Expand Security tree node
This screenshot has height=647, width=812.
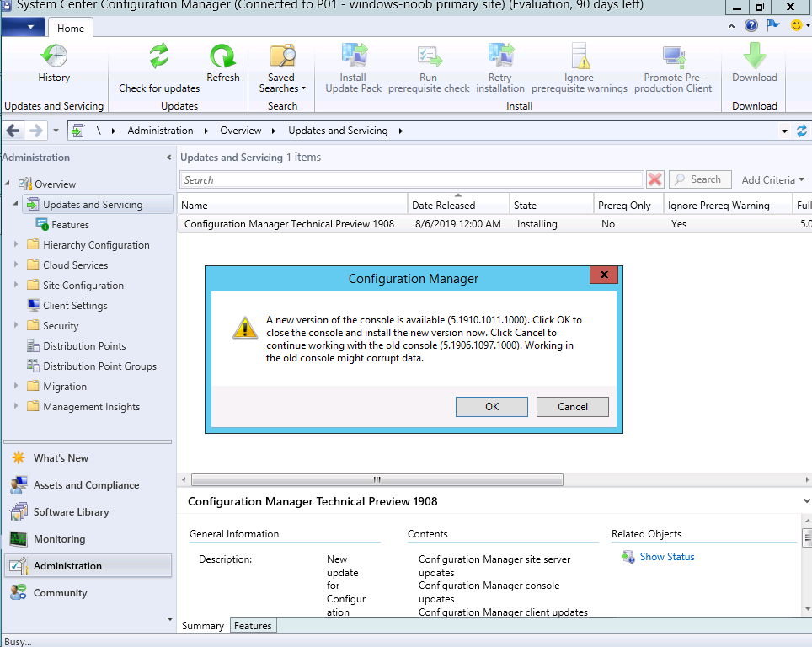coord(15,325)
